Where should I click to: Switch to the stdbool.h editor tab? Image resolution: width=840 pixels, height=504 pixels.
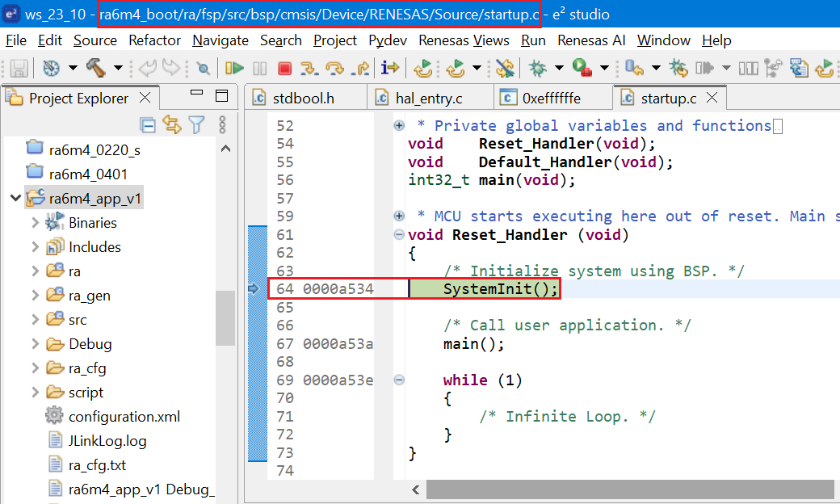click(x=303, y=99)
